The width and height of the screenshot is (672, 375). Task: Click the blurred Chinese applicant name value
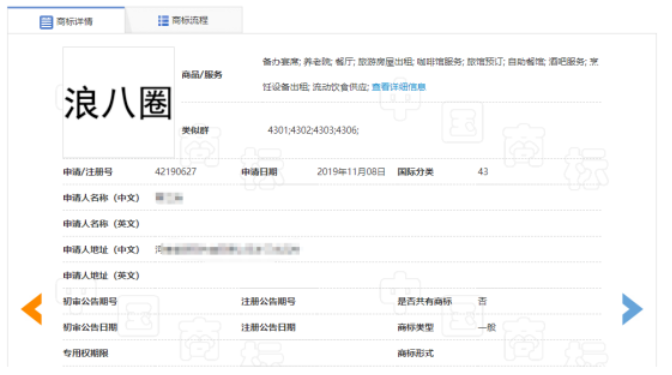coord(169,198)
